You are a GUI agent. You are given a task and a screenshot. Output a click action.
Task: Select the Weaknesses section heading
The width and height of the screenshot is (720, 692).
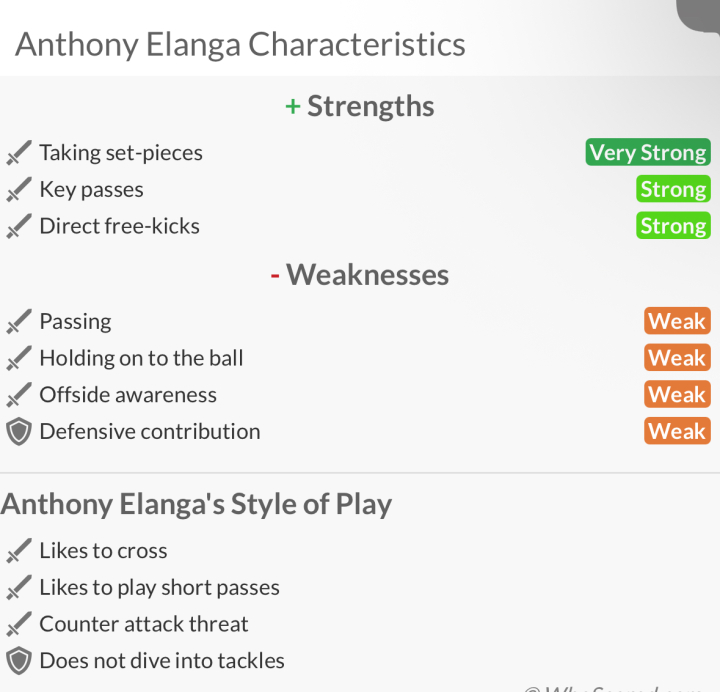click(360, 275)
